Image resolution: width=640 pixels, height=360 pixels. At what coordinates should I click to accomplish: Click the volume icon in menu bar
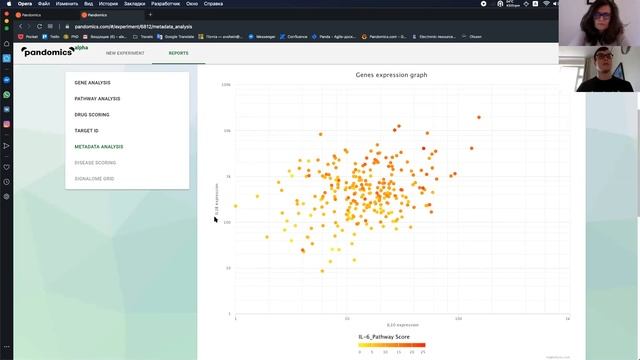[x=556, y=4]
